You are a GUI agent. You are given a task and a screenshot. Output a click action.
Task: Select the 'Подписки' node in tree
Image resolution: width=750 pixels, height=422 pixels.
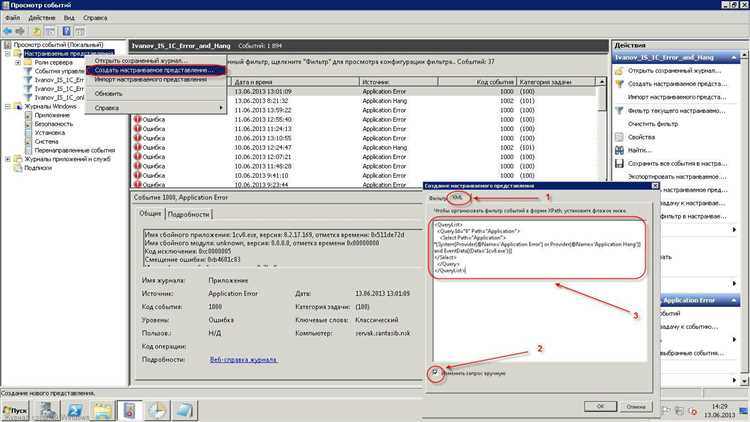[38, 167]
